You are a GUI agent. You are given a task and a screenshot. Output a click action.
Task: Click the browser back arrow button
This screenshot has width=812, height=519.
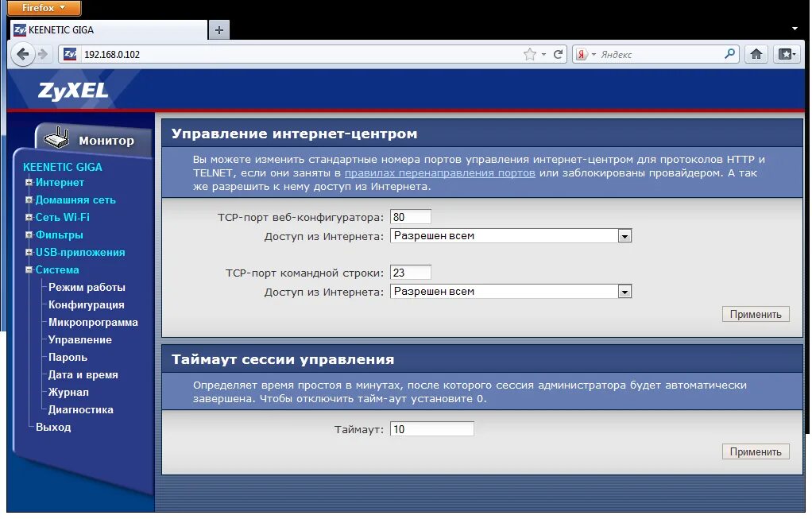point(23,54)
